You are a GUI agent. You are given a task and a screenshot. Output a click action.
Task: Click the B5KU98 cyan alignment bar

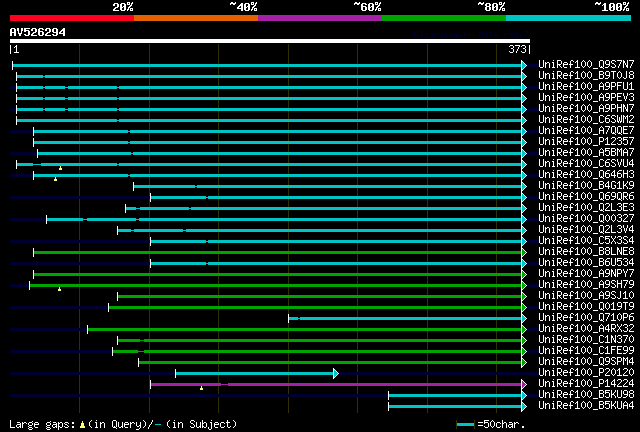pyautogui.click(x=455, y=395)
